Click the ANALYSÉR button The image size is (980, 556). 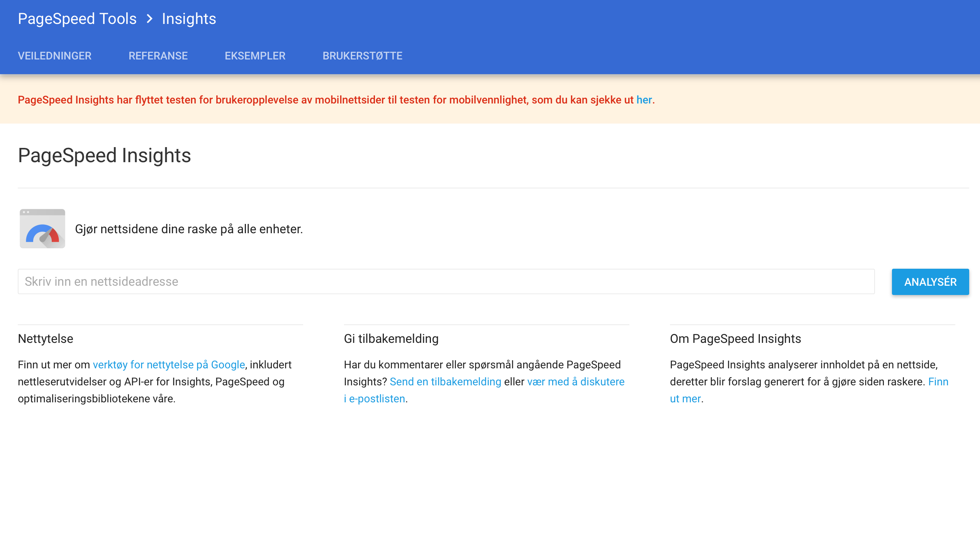(x=930, y=282)
